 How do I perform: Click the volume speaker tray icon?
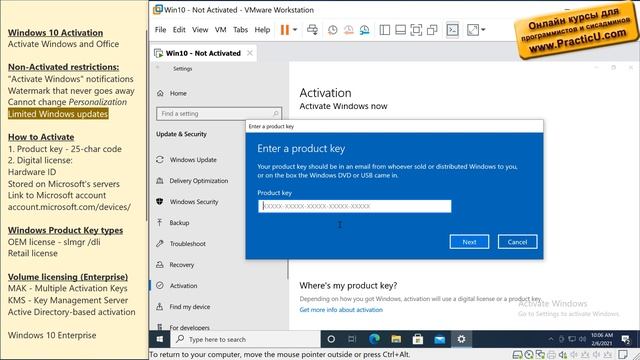(582, 339)
